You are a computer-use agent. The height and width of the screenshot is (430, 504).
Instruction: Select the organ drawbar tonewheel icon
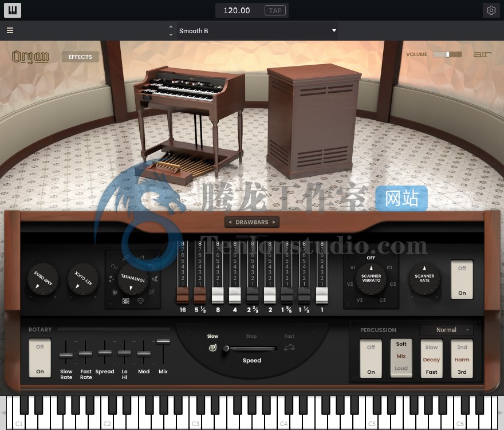tap(125, 301)
